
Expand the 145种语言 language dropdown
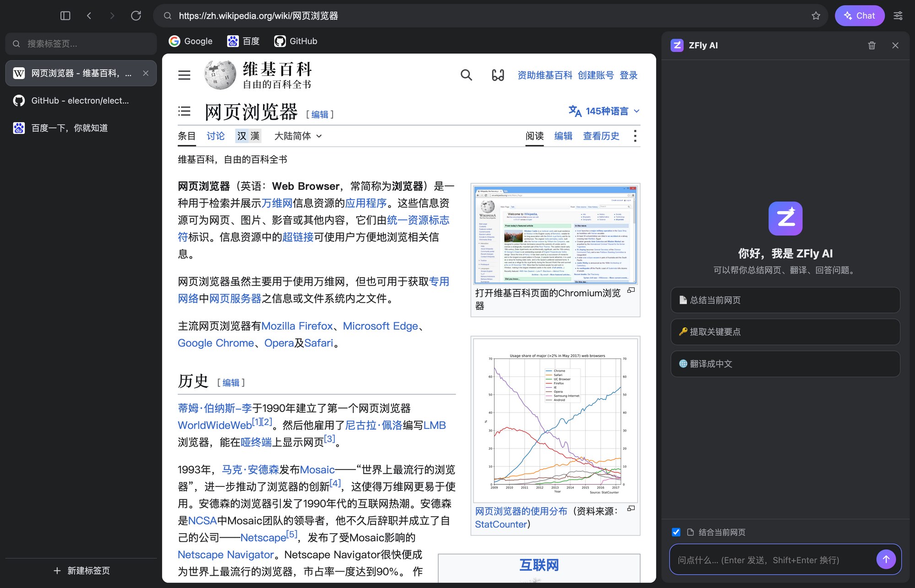click(604, 111)
